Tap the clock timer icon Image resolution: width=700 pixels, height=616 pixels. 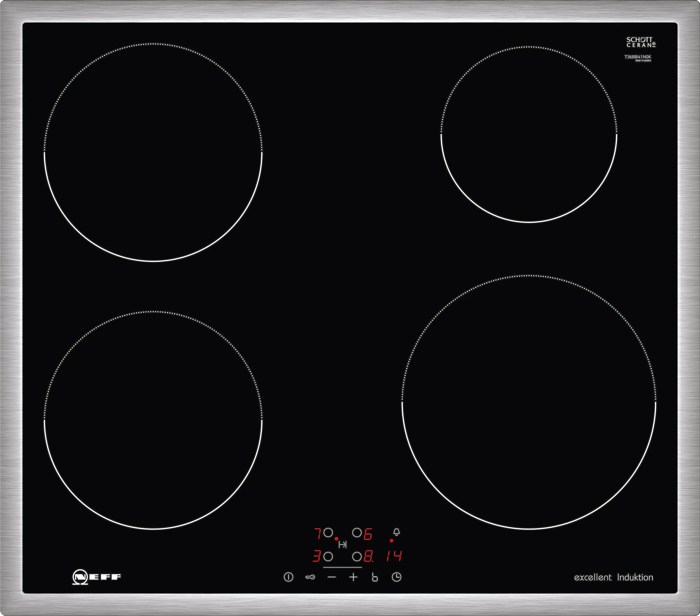click(396, 577)
